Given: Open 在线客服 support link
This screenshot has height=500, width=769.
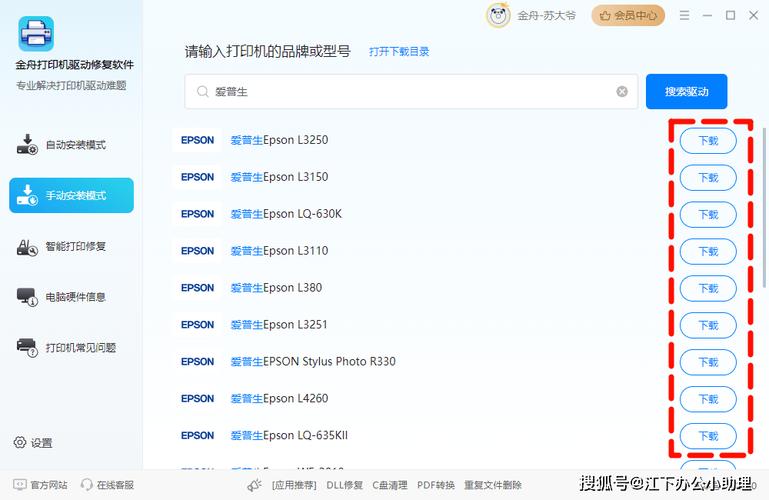Looking at the screenshot, I should 107,485.
